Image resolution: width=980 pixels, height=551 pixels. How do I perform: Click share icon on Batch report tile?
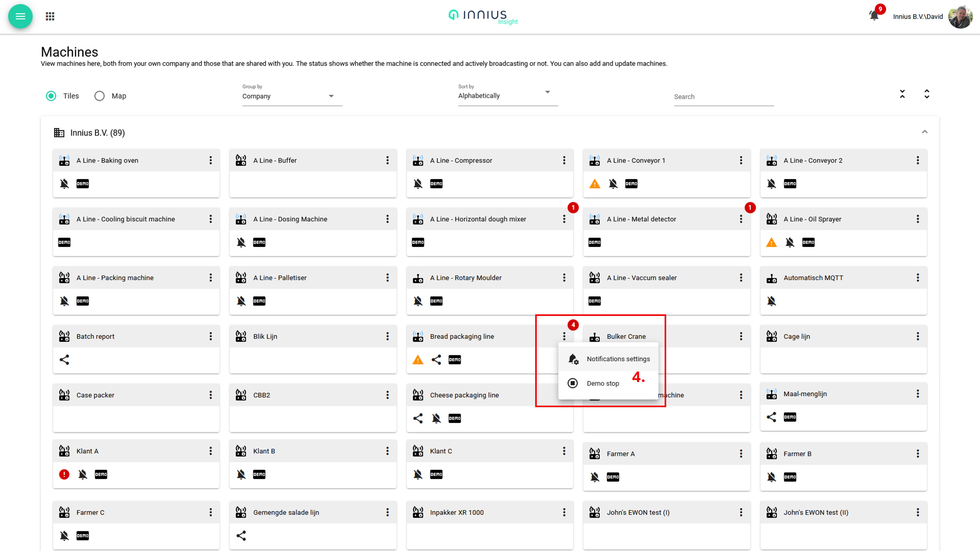[64, 360]
